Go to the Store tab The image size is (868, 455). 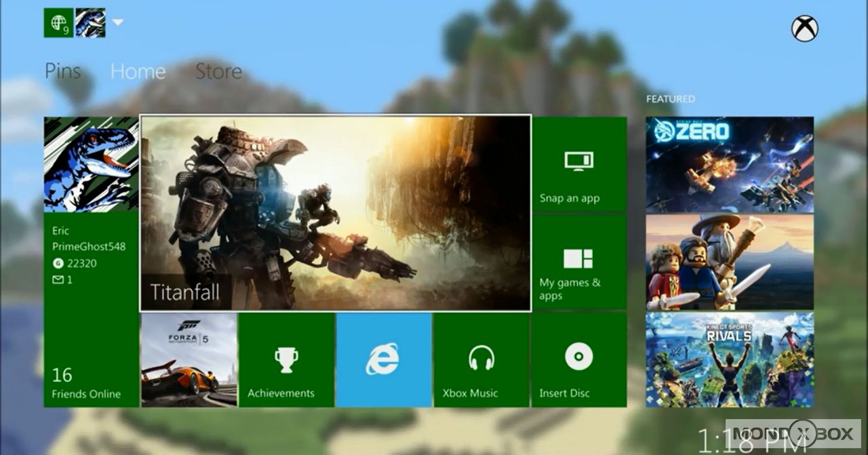coord(218,71)
